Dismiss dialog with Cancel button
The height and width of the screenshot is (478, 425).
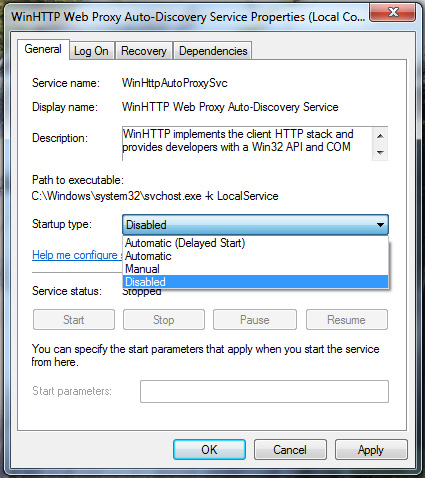[290, 450]
